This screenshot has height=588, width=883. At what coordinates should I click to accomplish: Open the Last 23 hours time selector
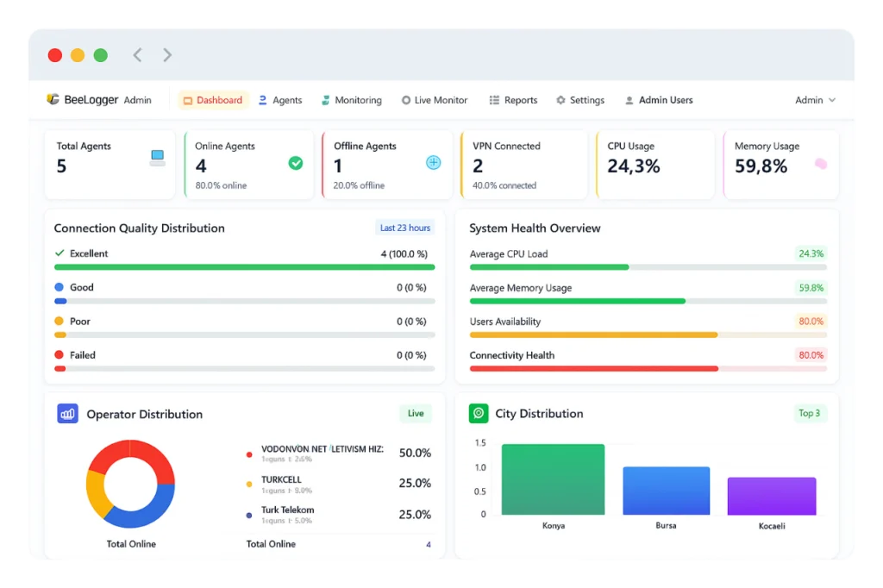point(404,228)
